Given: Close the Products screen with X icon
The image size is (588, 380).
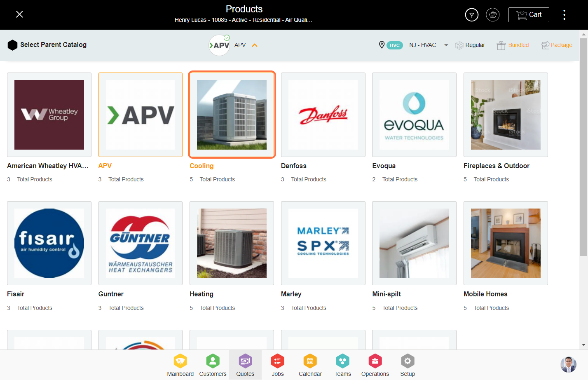Looking at the screenshot, I should click(x=19, y=14).
